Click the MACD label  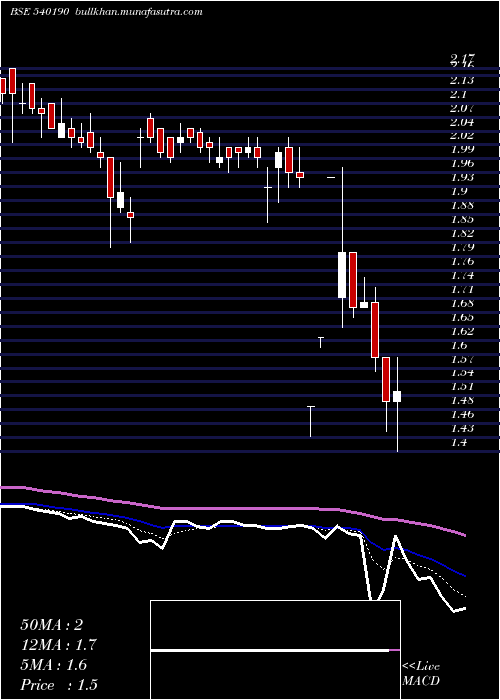[421, 681]
